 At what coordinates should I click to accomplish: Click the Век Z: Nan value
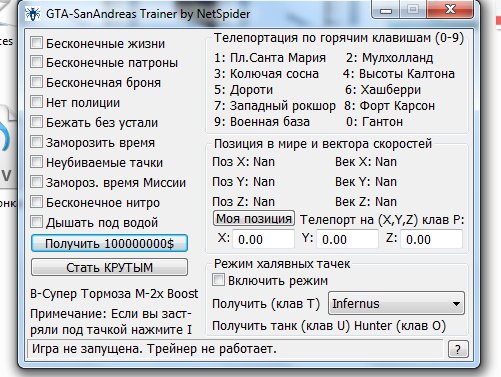click(x=366, y=202)
